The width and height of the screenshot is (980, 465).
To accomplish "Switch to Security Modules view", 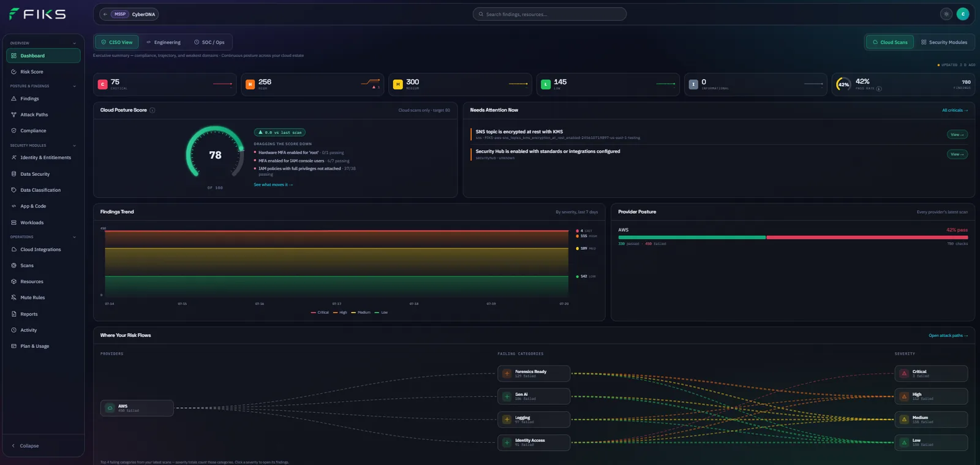I will (x=944, y=42).
